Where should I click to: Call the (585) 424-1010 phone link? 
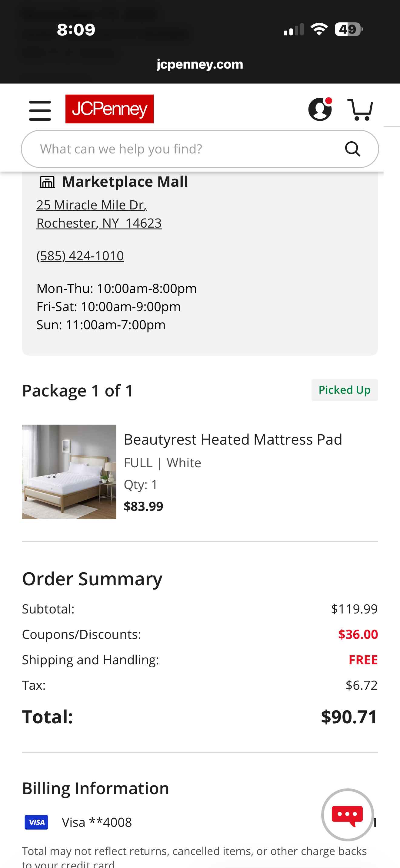click(80, 256)
